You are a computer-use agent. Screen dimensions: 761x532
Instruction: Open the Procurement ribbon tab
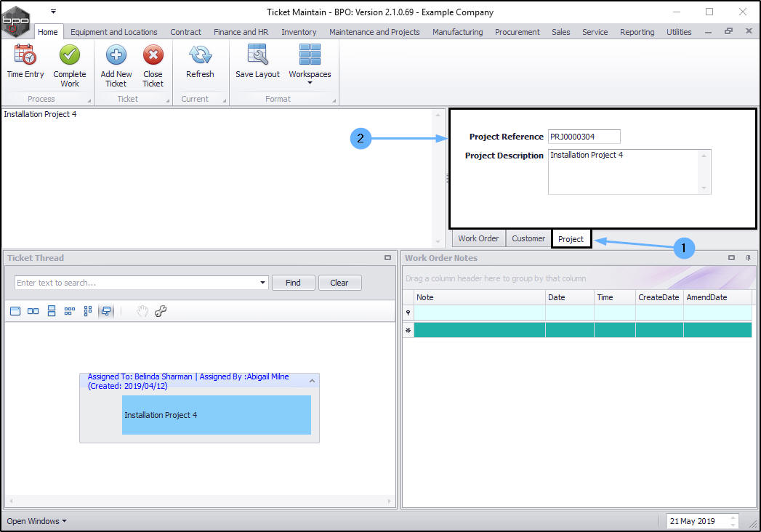tap(517, 32)
